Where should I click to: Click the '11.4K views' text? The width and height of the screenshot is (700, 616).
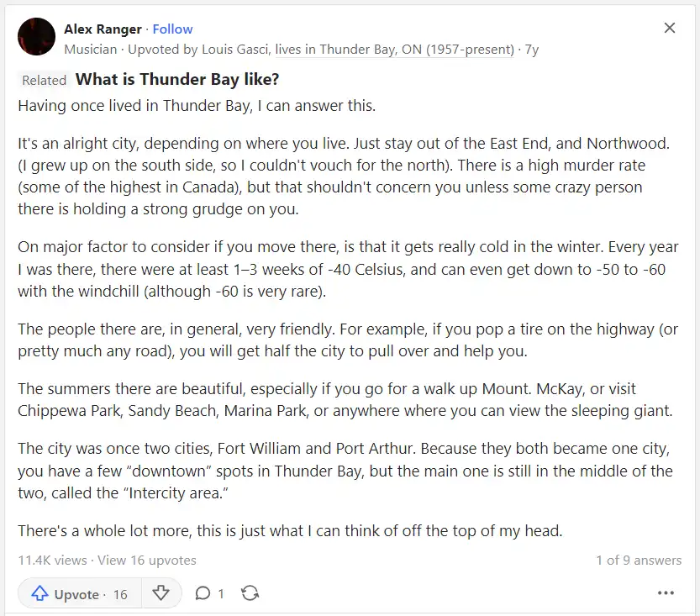(52, 561)
